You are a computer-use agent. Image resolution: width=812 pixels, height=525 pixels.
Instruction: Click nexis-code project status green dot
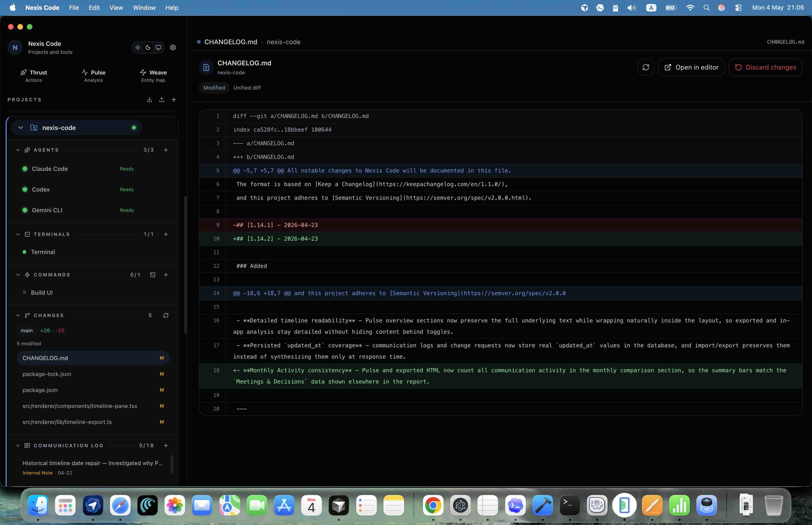point(134,128)
